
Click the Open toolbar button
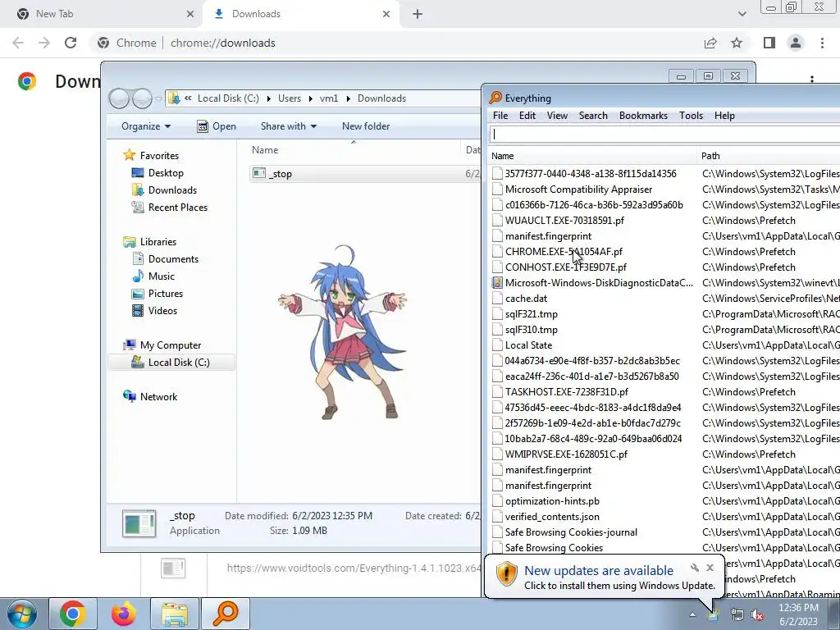point(217,126)
